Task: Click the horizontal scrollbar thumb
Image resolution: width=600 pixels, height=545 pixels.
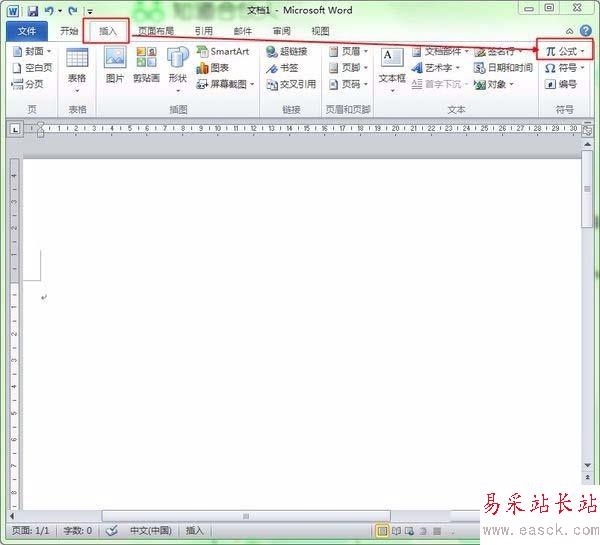Action: coord(246,516)
